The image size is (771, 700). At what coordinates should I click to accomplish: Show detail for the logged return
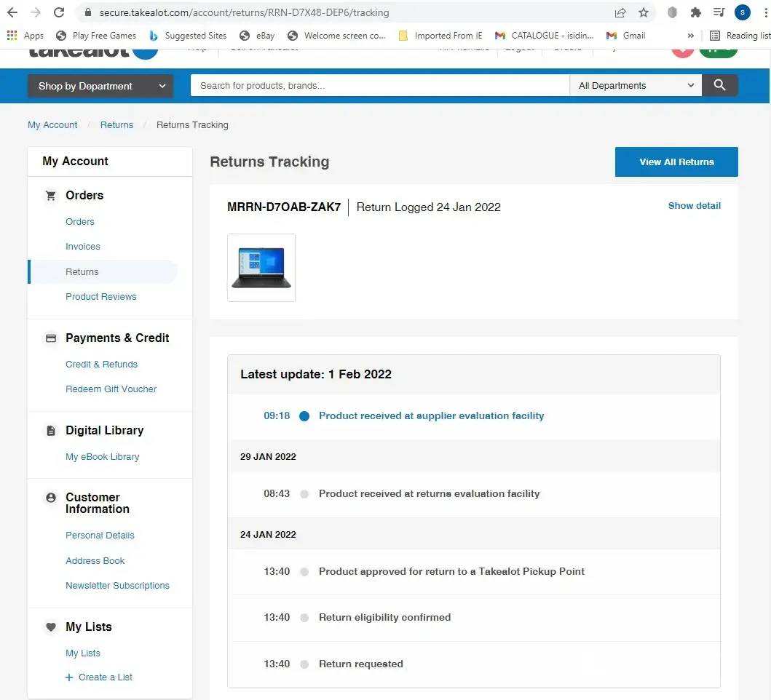694,206
